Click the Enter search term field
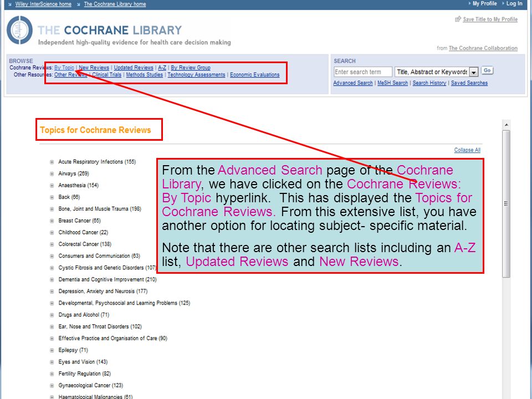The width and height of the screenshot is (532, 399). click(x=362, y=72)
